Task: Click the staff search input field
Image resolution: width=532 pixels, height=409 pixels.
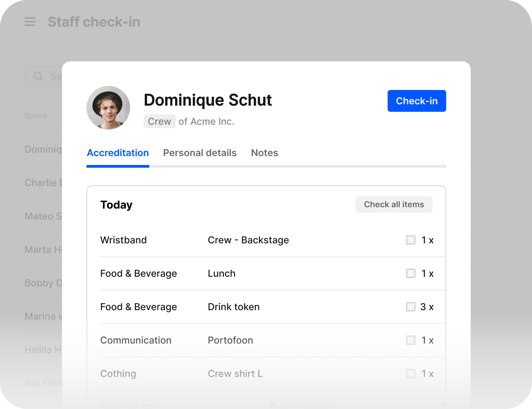Action: point(54,76)
